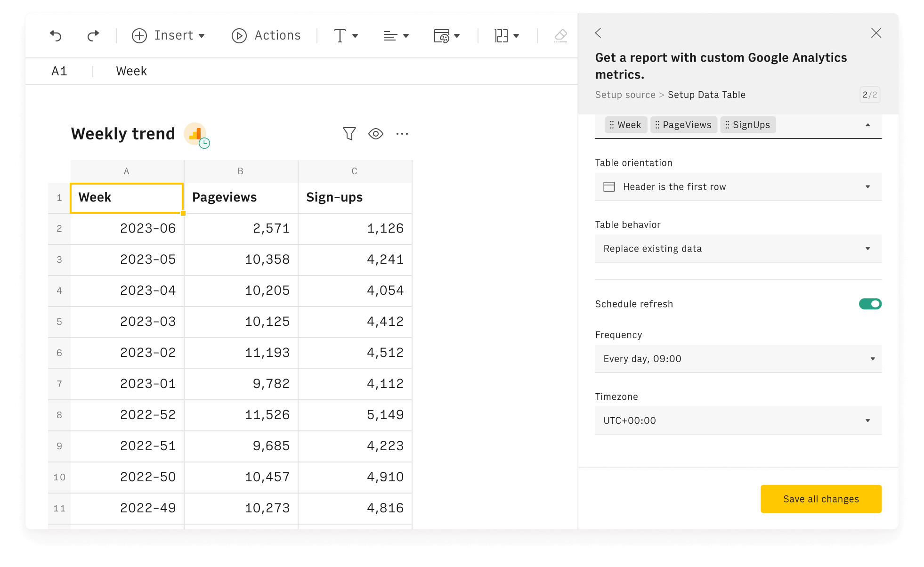Open the text formatting dropdown
Image resolution: width=924 pixels, height=567 pixels.
[346, 35]
